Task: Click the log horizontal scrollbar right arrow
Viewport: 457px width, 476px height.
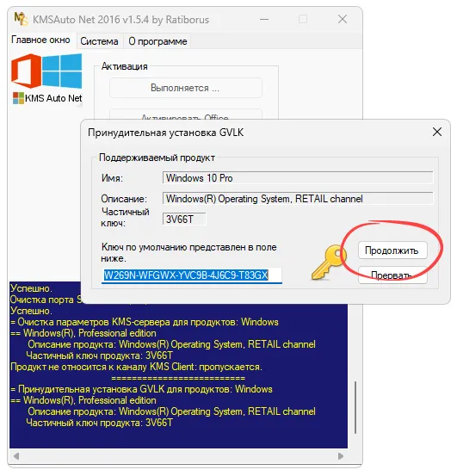Action: (341, 456)
